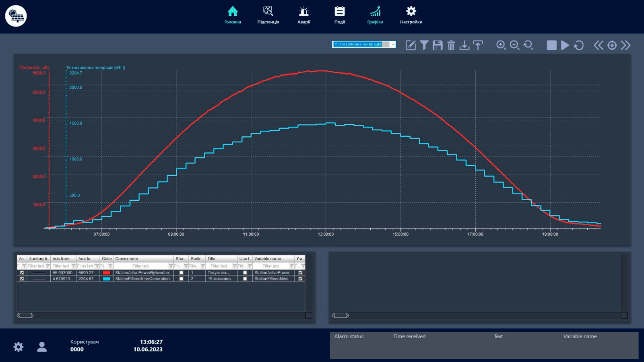
Task: Switch to the Підстанція tab
Action: tap(268, 15)
